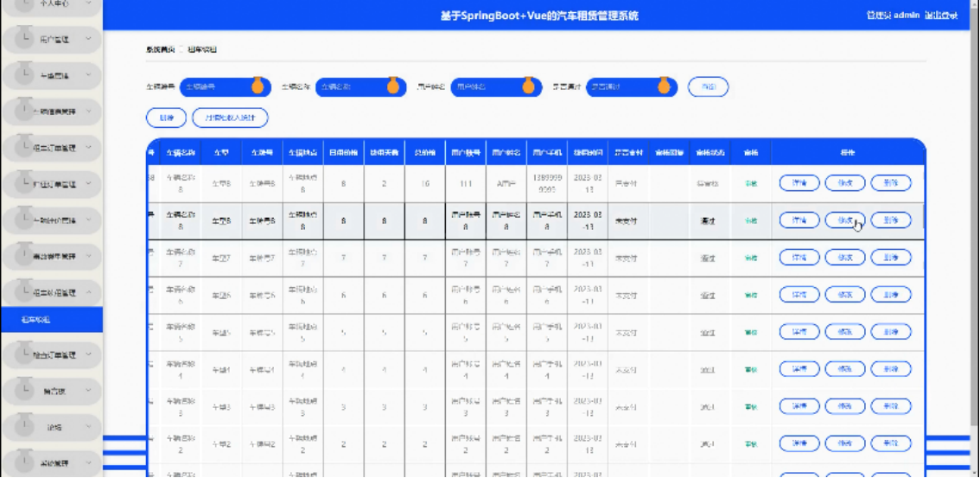
Task: Expand the 留言板 sidebar chevron
Action: [88, 392]
